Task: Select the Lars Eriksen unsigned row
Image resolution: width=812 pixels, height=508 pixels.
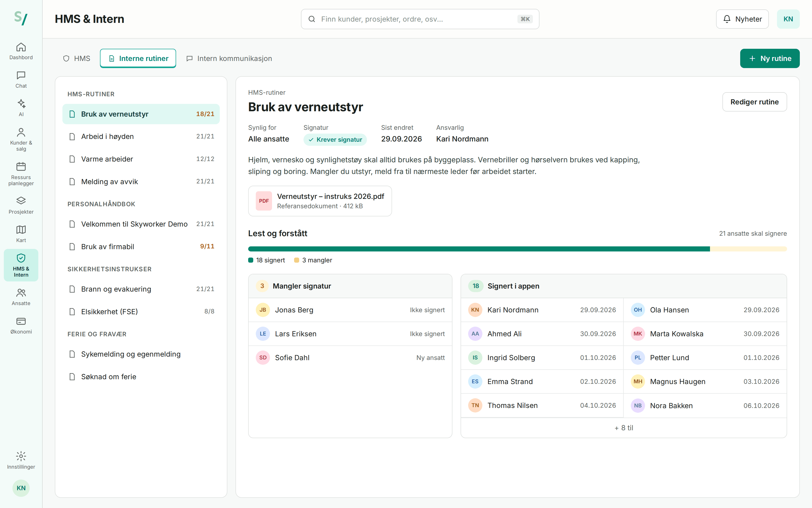Action: (350, 334)
